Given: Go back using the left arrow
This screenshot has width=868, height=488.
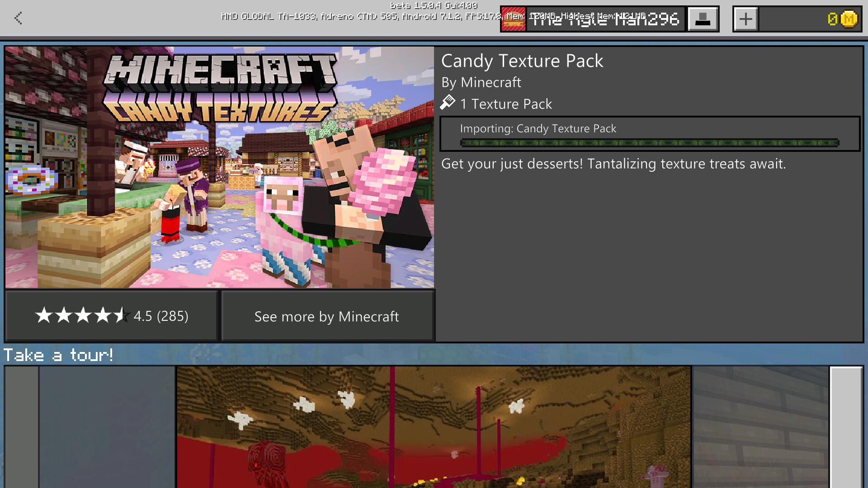Looking at the screenshot, I should point(18,18).
